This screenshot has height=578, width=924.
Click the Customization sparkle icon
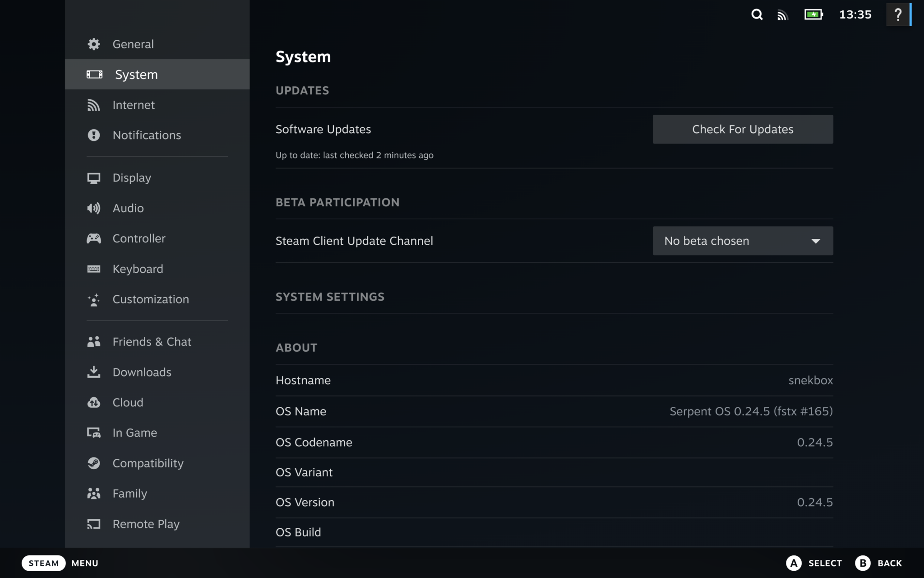coord(94,299)
